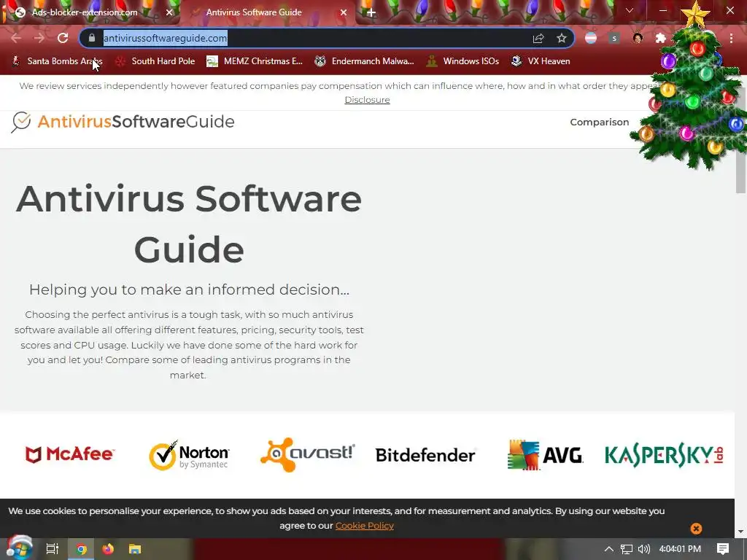Click the scrollbar down arrow

(741, 532)
